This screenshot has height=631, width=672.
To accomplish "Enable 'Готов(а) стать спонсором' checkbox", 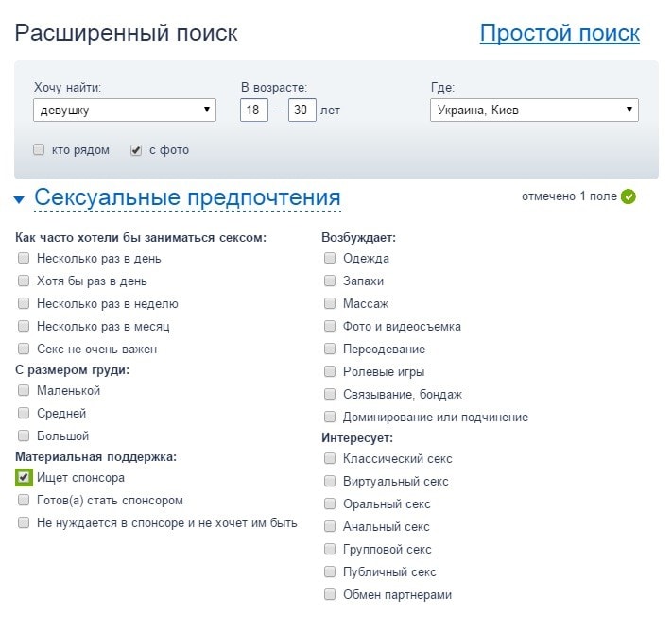I will coord(24,501).
